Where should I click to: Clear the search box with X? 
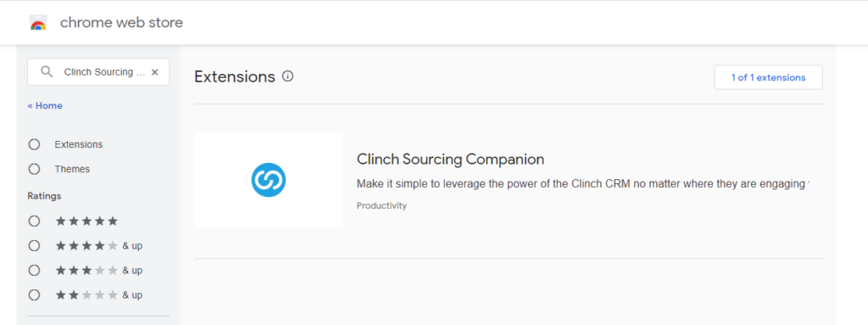tap(154, 72)
